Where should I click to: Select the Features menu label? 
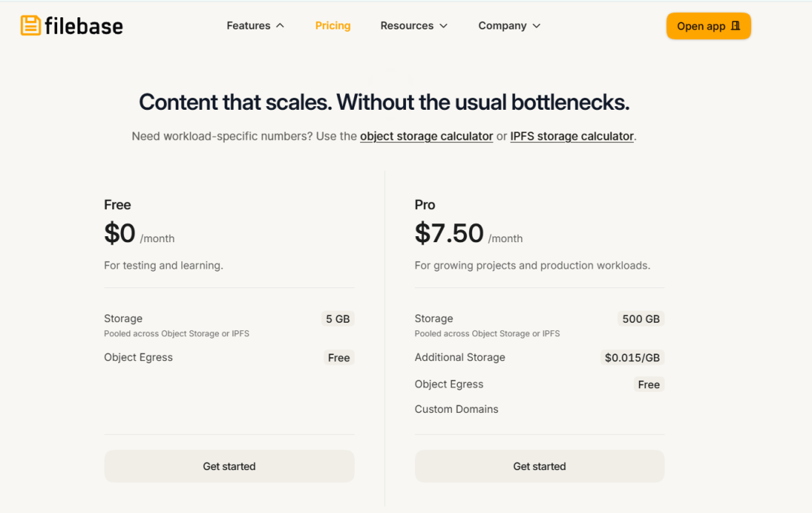249,26
